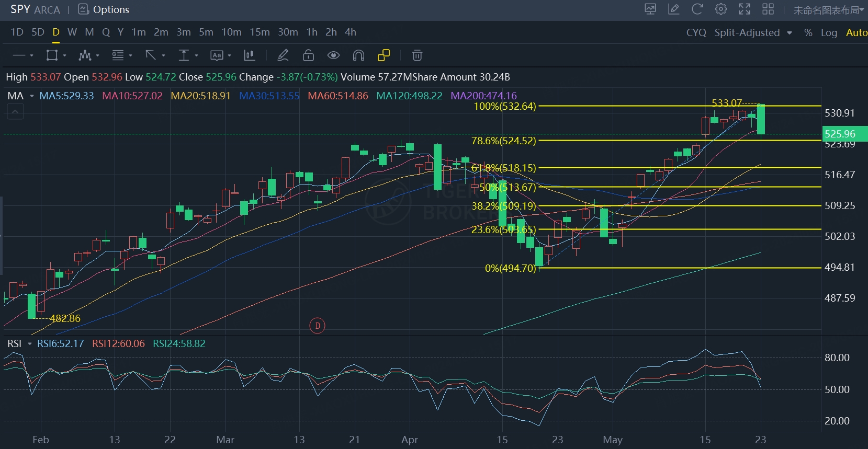Expand the MA indicator dropdown arrow
The image size is (868, 449).
click(x=32, y=96)
